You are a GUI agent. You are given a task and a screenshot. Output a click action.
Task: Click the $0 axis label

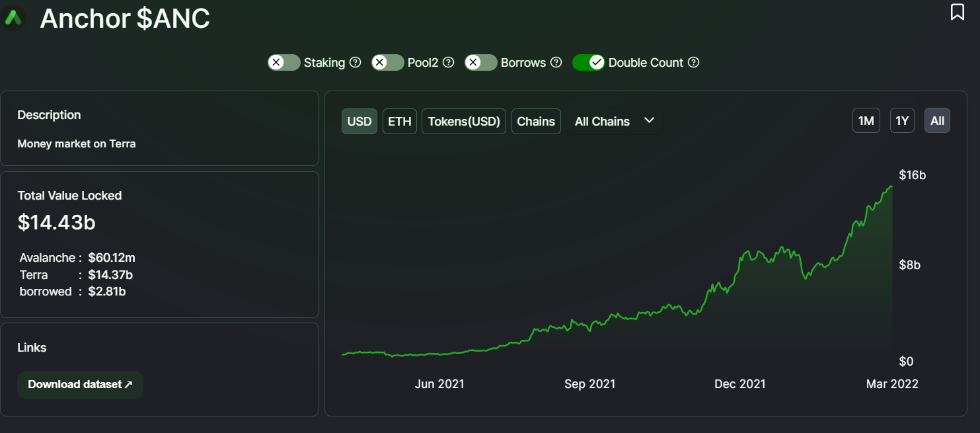[906, 362]
